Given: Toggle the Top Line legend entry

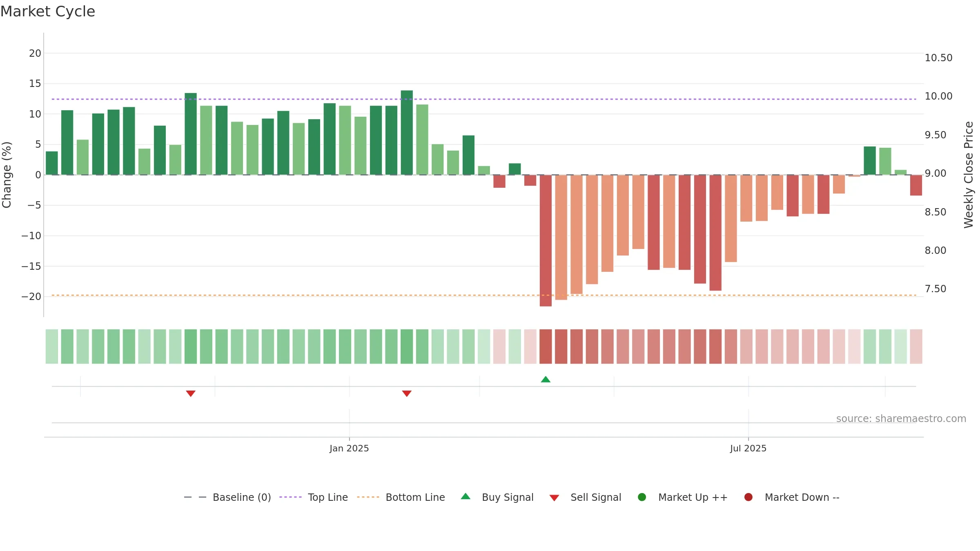Looking at the screenshot, I should (x=314, y=497).
